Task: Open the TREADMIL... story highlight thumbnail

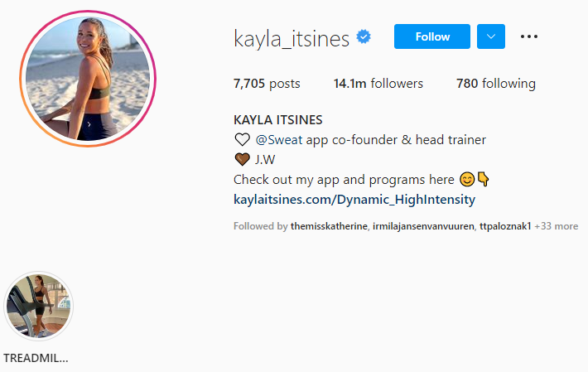Action: tap(38, 306)
